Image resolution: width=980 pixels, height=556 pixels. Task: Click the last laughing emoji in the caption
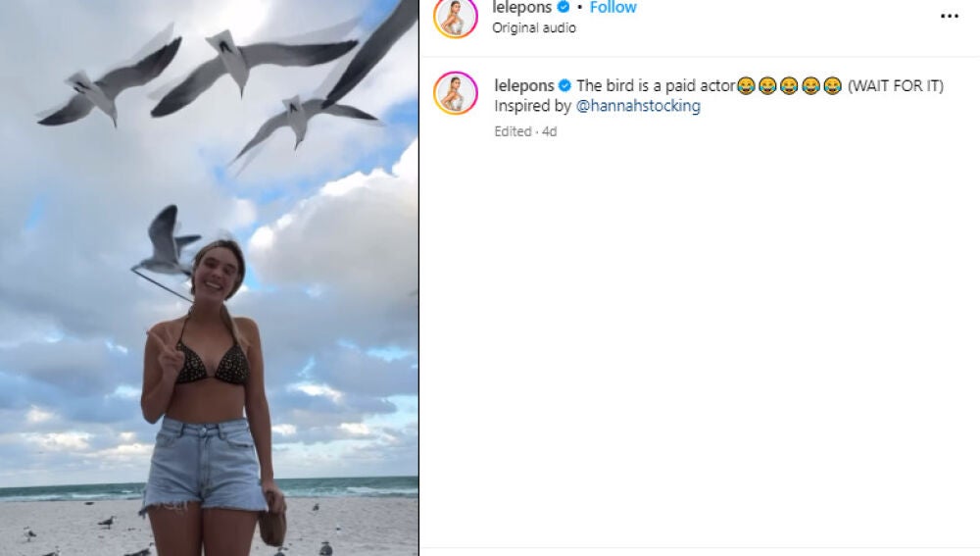pos(833,86)
